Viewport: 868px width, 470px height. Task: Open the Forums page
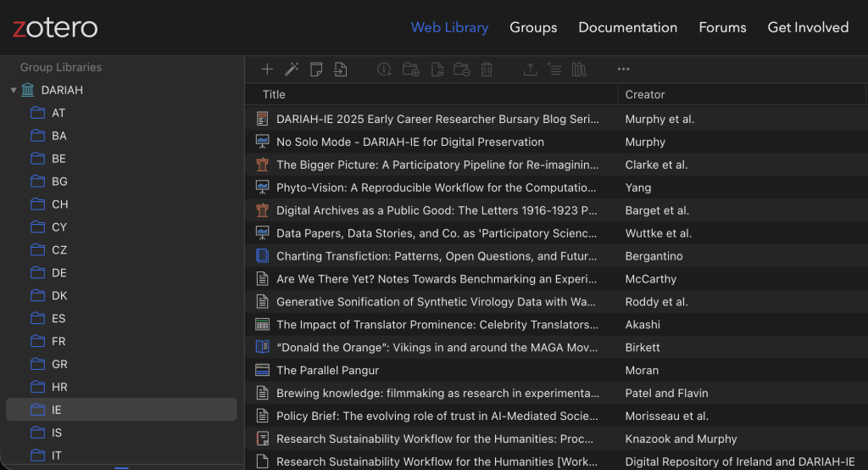(722, 27)
